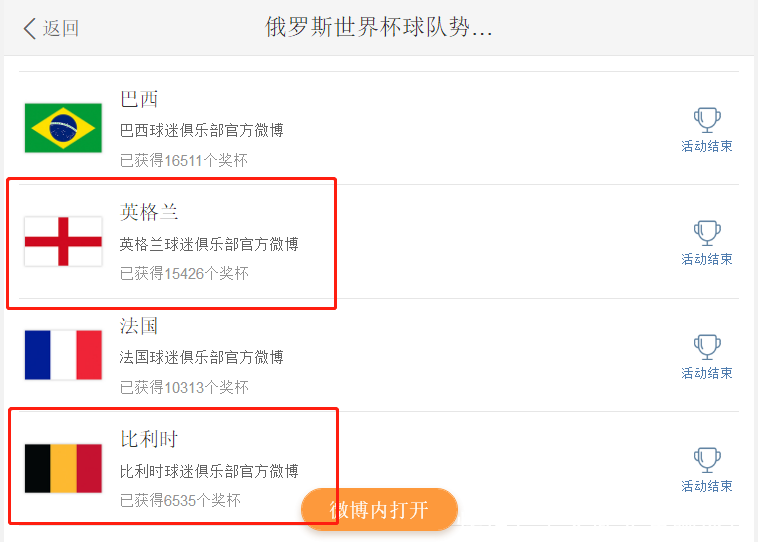Click the trophy icon for 法国

click(x=707, y=347)
